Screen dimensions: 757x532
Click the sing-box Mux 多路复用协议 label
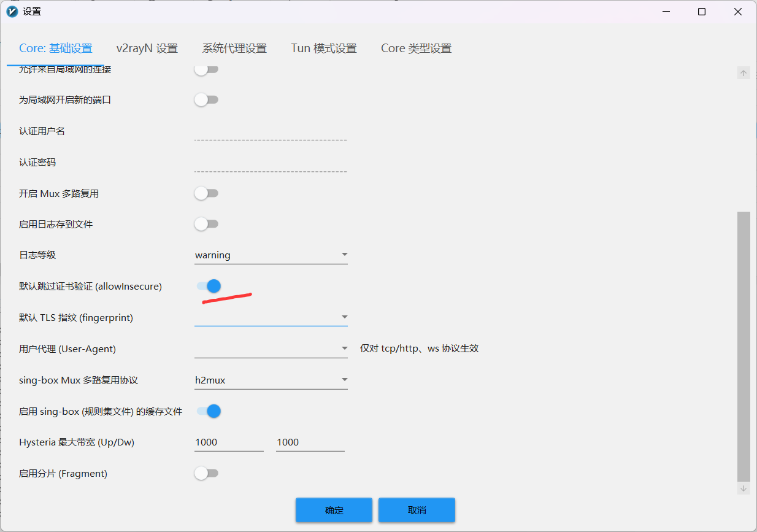pyautogui.click(x=79, y=380)
